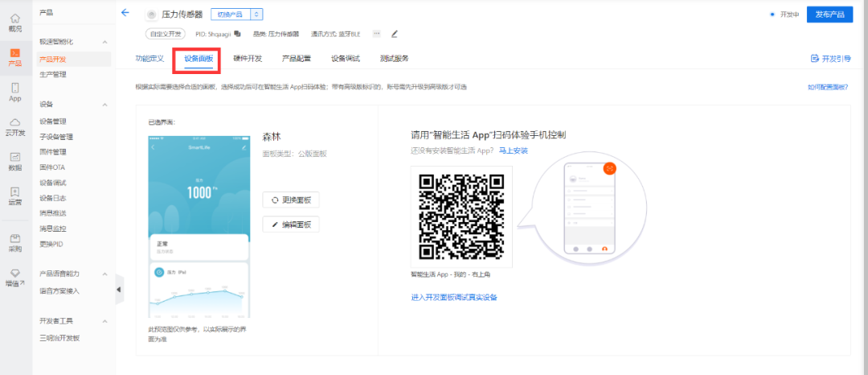Open the 切换产品 dropdown arrow
This screenshot has height=375, width=868.
pyautogui.click(x=256, y=14)
